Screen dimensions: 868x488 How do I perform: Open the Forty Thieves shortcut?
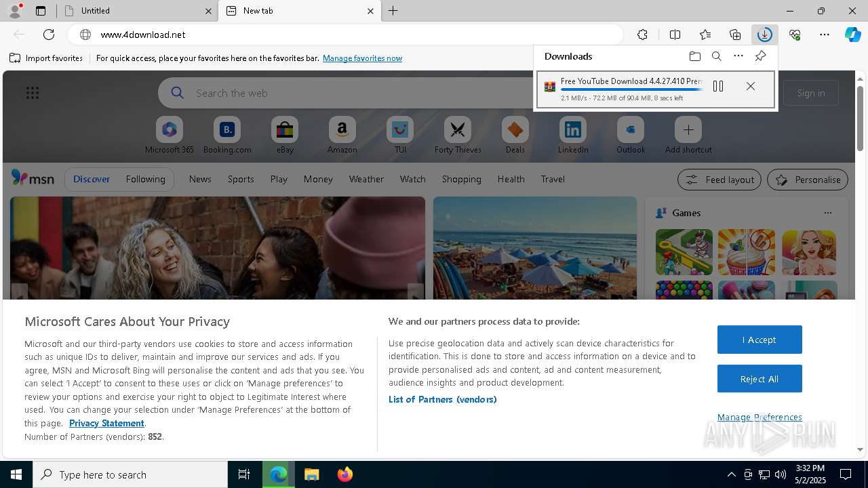click(458, 135)
